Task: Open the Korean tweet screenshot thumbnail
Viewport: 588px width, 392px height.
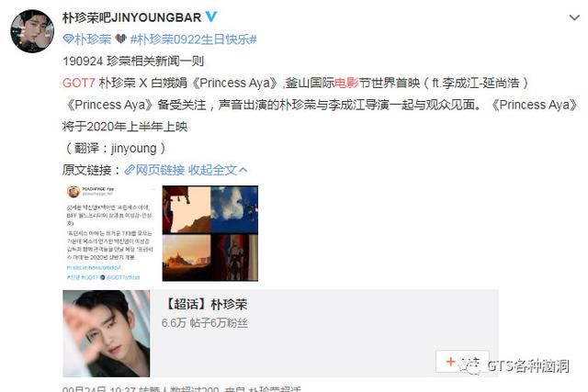Action: [110, 233]
